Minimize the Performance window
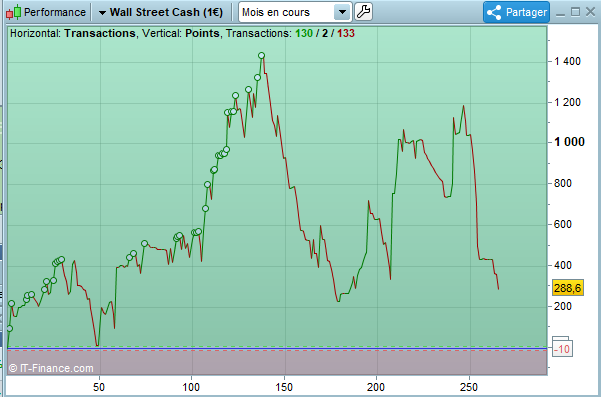 pyautogui.click(x=560, y=13)
